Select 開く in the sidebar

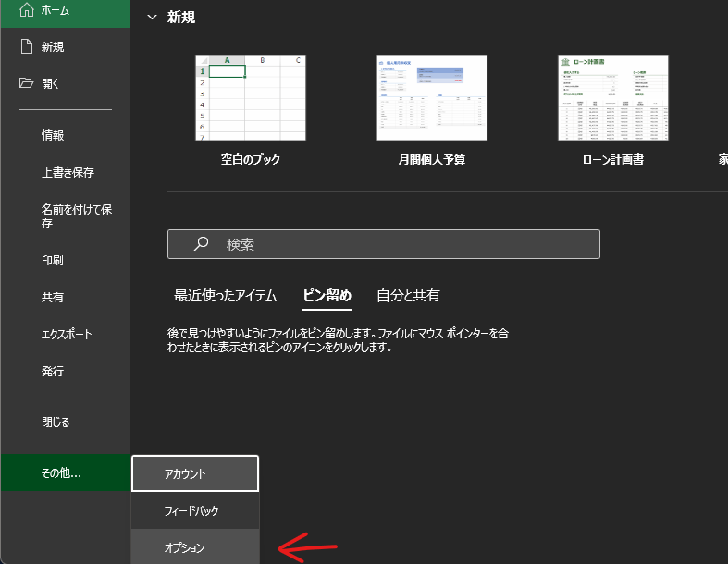[66, 83]
